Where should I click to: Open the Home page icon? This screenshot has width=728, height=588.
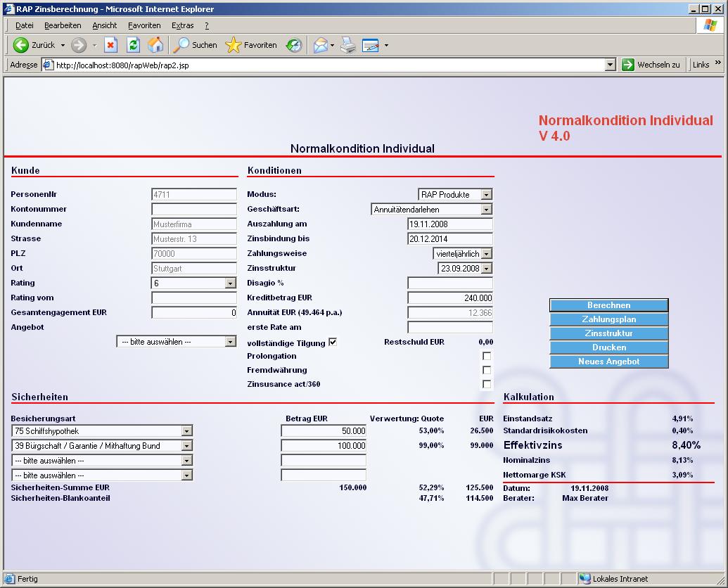click(155, 45)
